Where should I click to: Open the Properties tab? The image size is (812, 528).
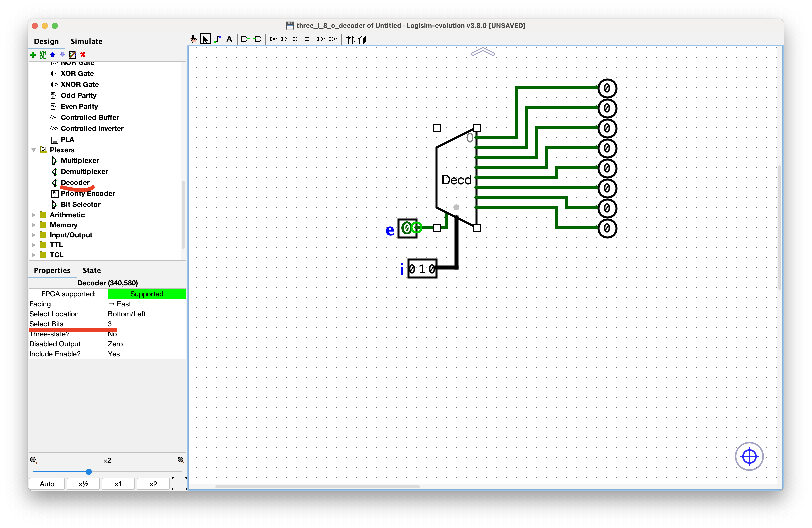pyautogui.click(x=52, y=270)
